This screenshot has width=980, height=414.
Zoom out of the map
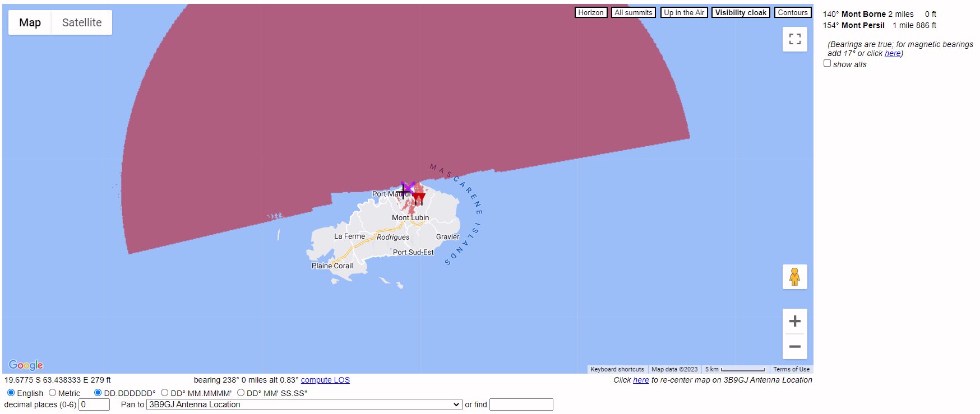794,347
